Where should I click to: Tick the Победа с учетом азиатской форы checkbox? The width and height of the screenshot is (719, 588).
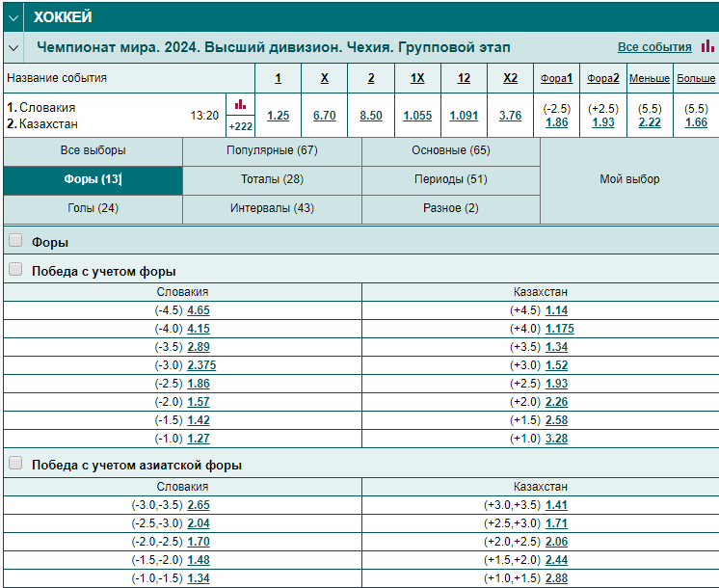click(x=15, y=464)
